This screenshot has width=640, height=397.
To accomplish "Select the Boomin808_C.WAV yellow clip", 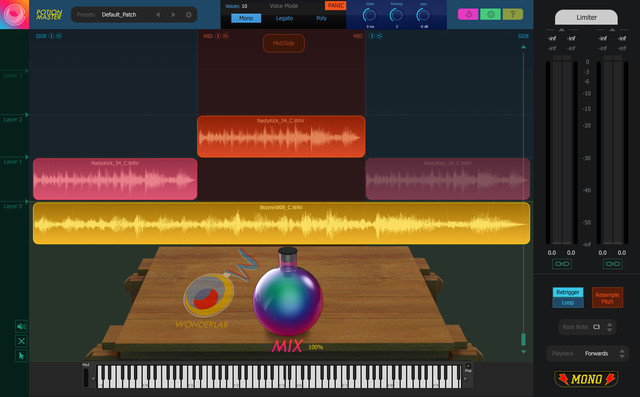I will click(x=282, y=223).
